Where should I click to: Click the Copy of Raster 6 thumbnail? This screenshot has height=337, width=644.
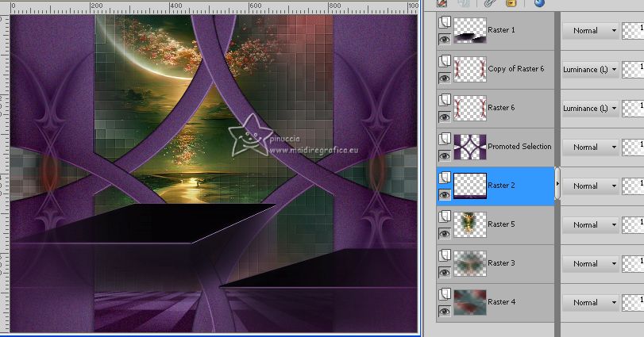470,69
